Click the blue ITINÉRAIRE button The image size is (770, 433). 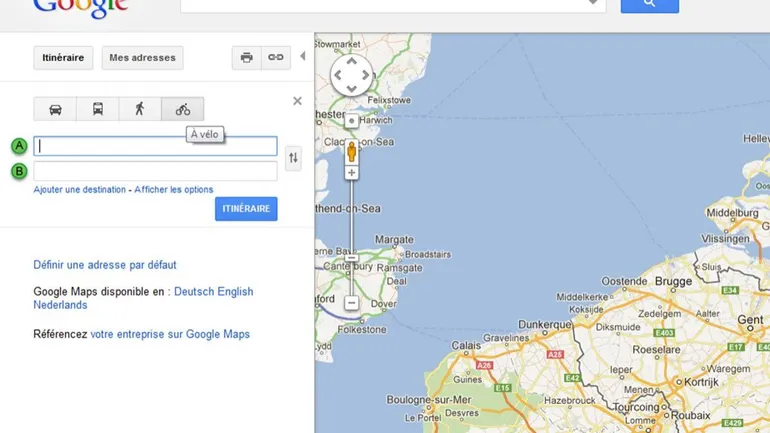point(246,209)
